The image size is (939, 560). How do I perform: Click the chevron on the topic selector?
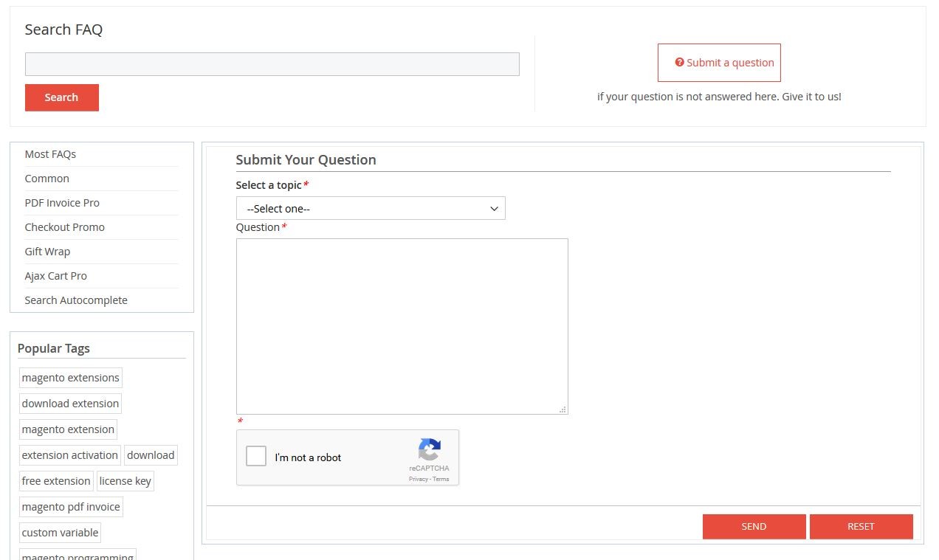(x=494, y=208)
